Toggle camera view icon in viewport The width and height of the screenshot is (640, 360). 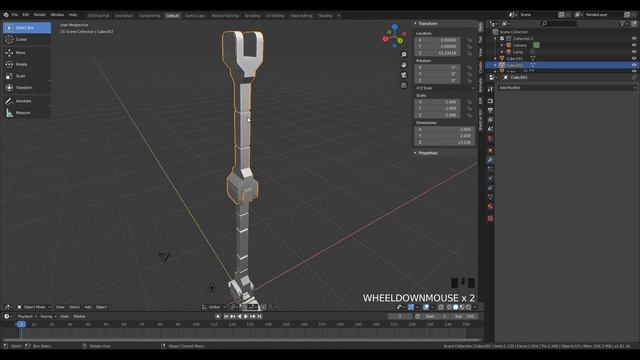(404, 75)
